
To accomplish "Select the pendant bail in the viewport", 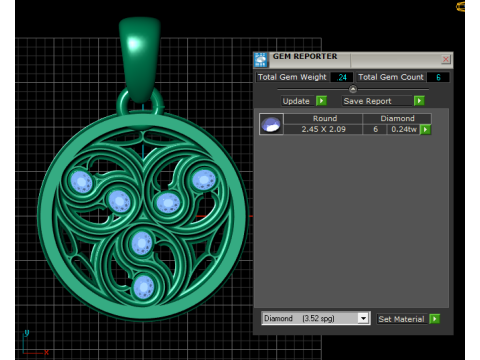I will 140,60.
